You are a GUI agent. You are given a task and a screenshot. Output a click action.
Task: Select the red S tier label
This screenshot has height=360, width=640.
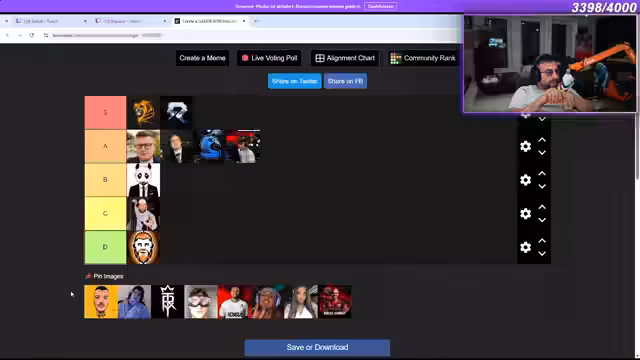(105, 113)
